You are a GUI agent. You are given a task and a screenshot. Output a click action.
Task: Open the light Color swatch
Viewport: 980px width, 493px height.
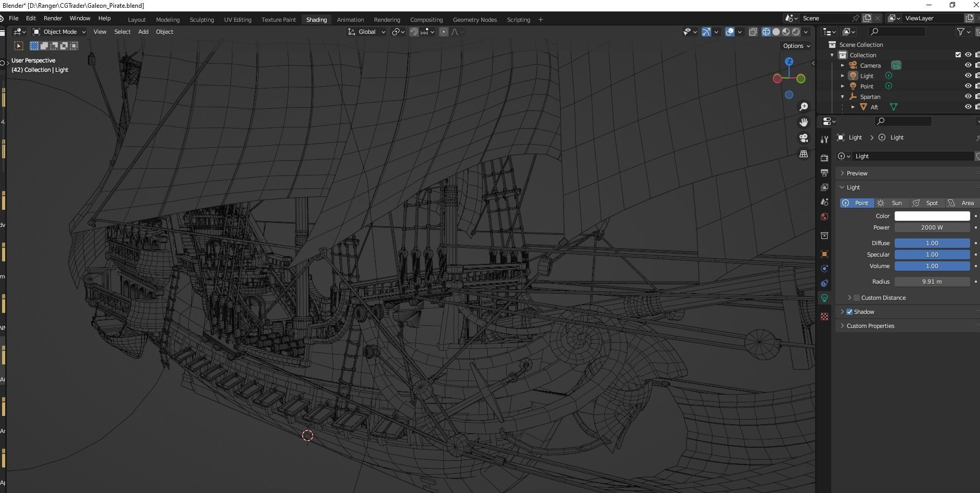point(932,216)
